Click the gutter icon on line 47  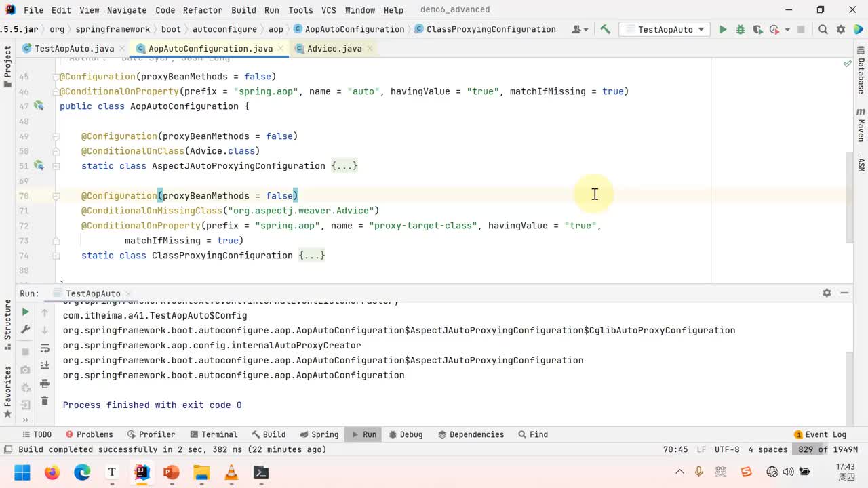tap(39, 106)
